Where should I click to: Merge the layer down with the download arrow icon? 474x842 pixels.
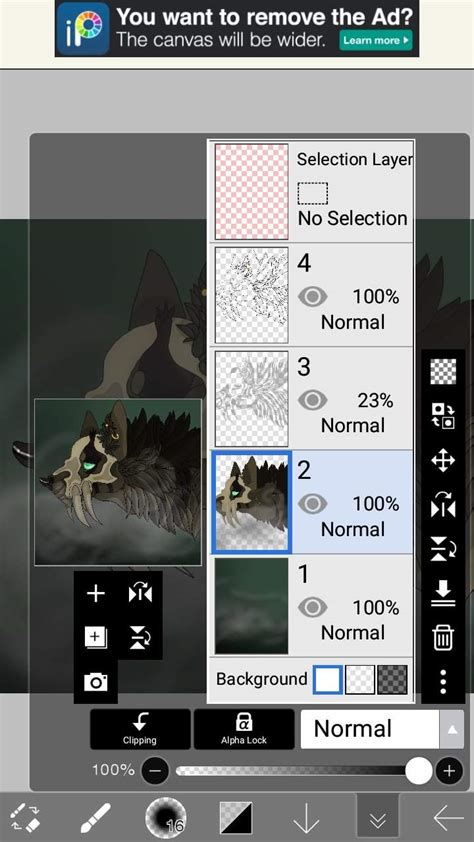pos(443,593)
